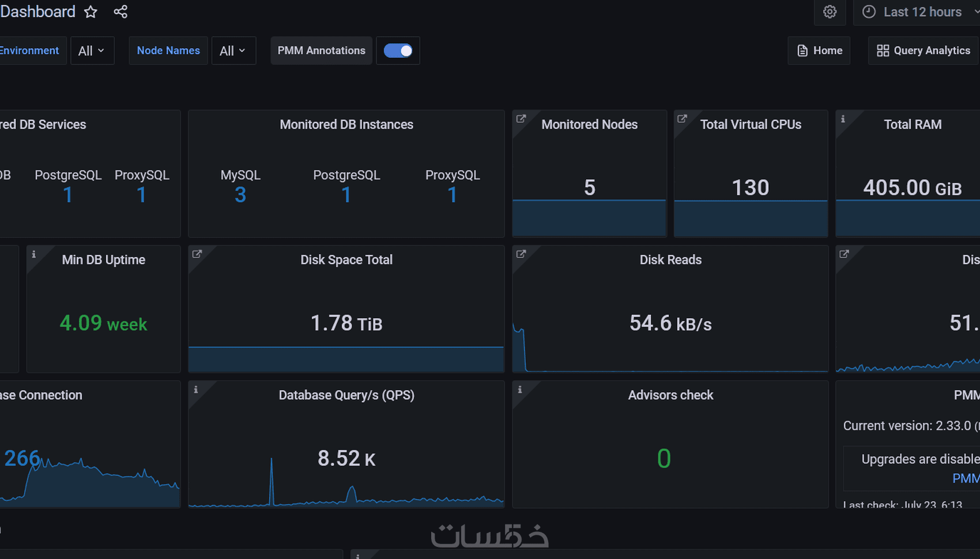980x559 pixels.
Task: Open Query Analytics
Action: 924,51
